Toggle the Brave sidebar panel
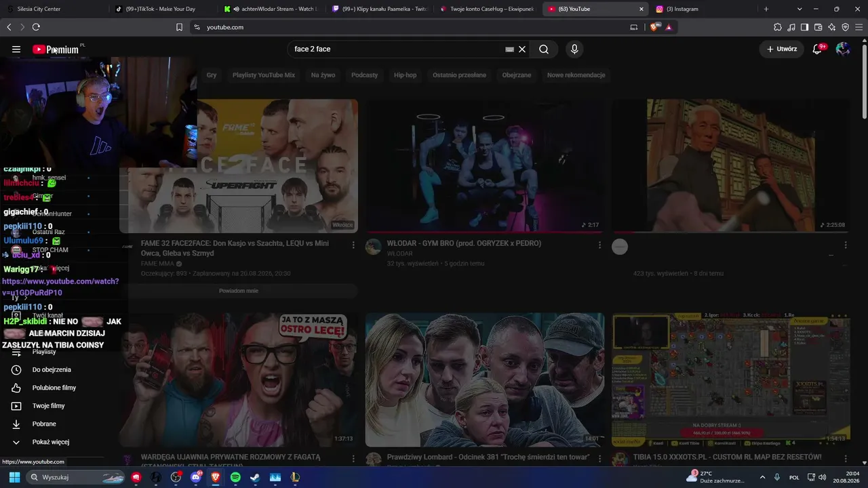This screenshot has width=868, height=488. (x=804, y=27)
